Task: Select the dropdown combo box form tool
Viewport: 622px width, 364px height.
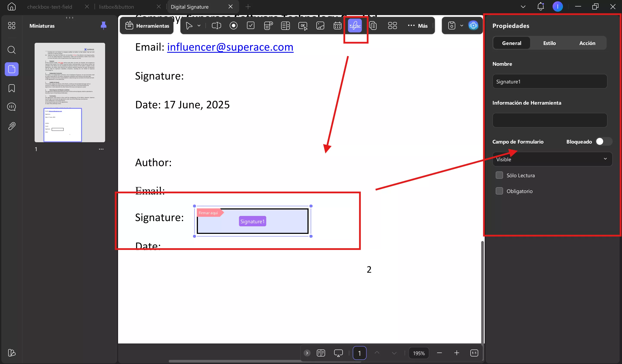Action: (x=268, y=26)
